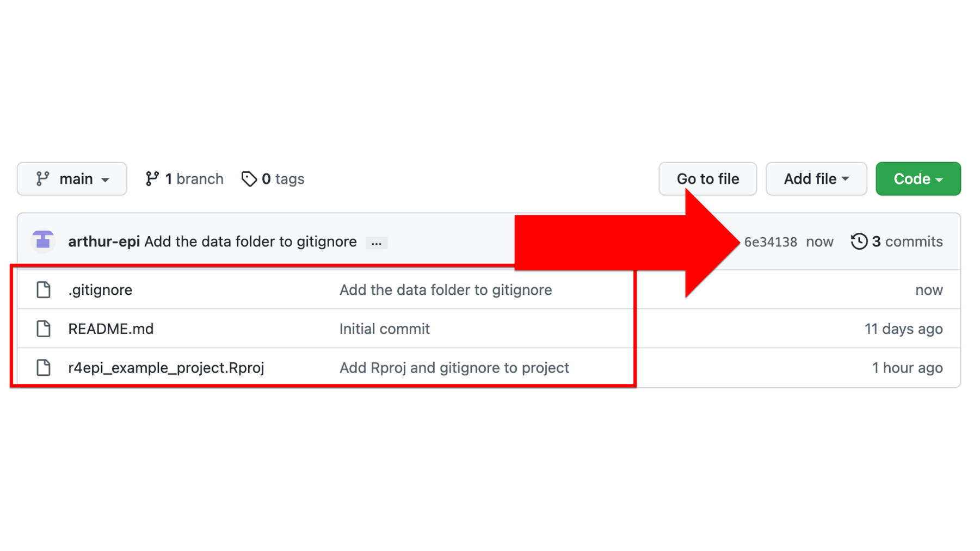Open the main branch dropdown
The width and height of the screenshot is (980, 551).
[72, 179]
